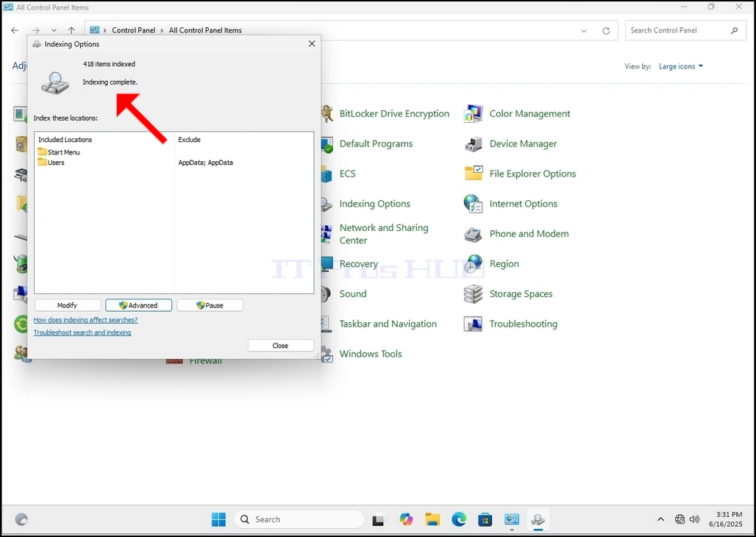The height and width of the screenshot is (537, 756).
Task: Go back in Control Panel
Action: 15,30
